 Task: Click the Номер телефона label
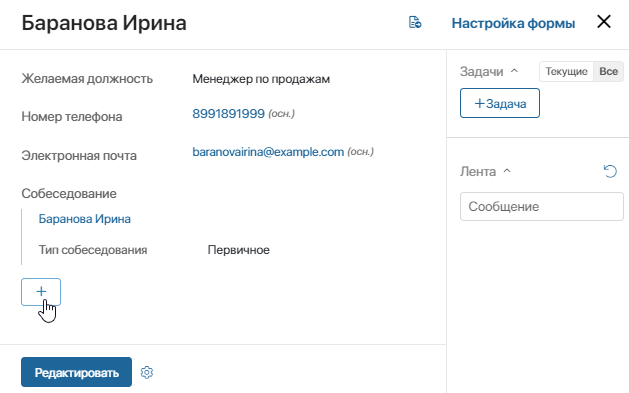(x=72, y=117)
